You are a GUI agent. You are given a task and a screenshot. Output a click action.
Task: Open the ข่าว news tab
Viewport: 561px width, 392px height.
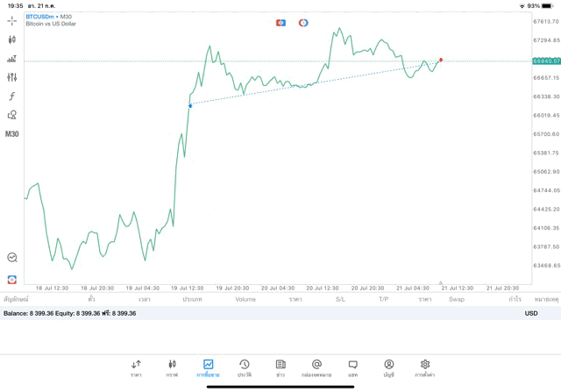[280, 367]
